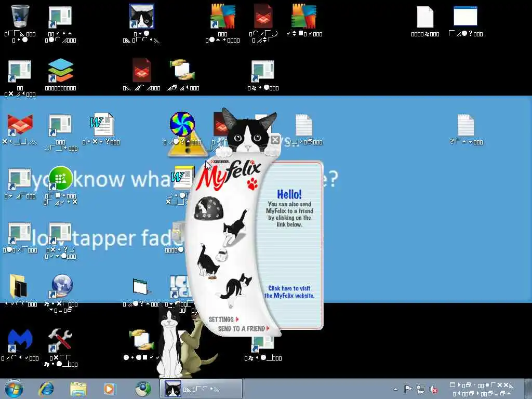Launch the Comodo Dragon browser taskbar icon
Image resolution: width=532 pixels, height=399 pixels.
coord(142,389)
